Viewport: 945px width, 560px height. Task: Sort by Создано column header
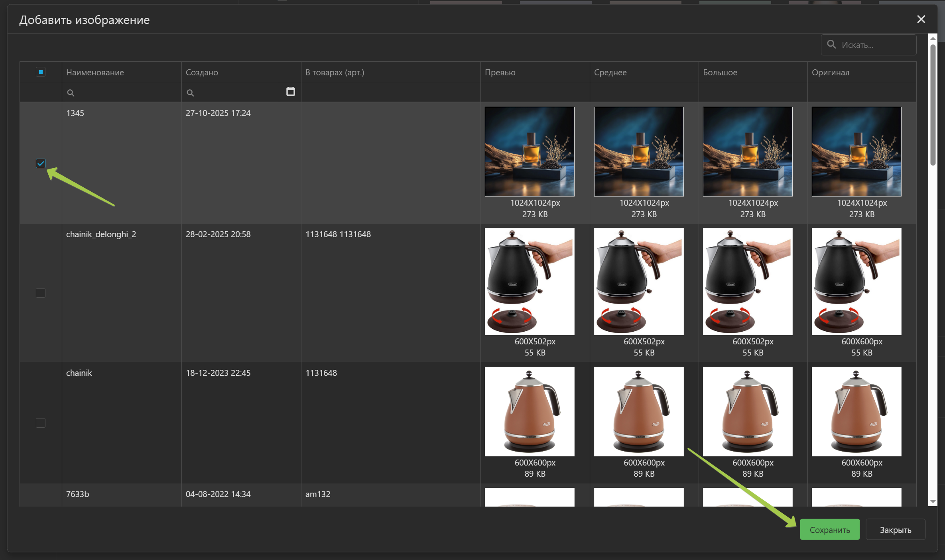[202, 73]
